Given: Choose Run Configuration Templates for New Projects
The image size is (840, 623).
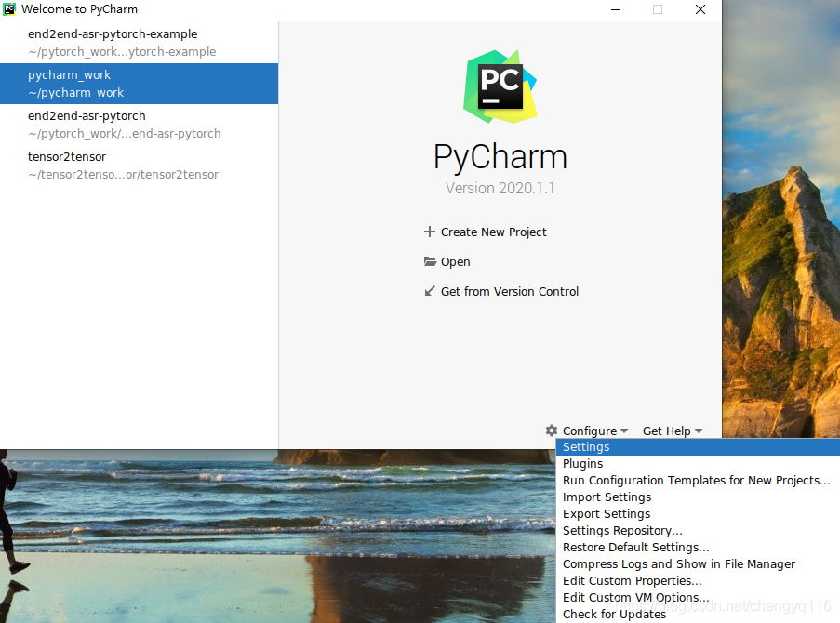Looking at the screenshot, I should click(x=698, y=480).
